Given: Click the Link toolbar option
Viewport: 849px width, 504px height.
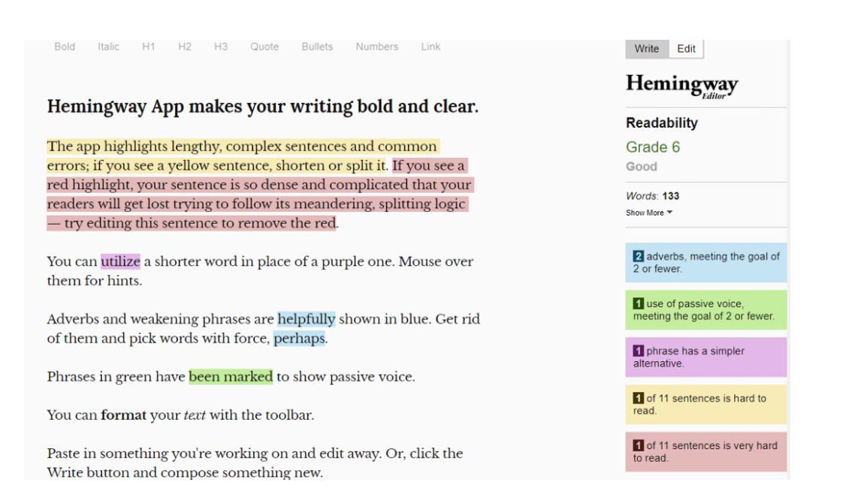Looking at the screenshot, I should 431,47.
